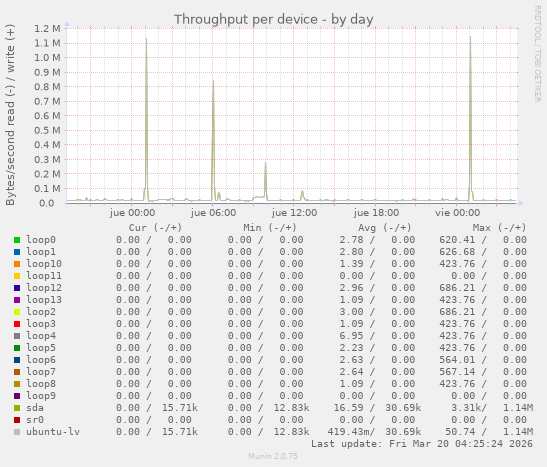This screenshot has width=547, height=467.
Task: Select the loop2 legend label
Action: (41, 311)
